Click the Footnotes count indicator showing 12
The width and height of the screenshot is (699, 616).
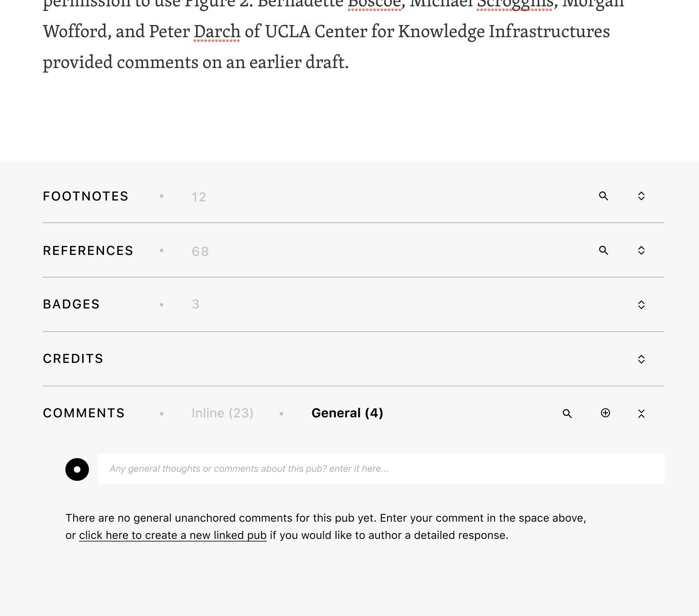pos(199,196)
